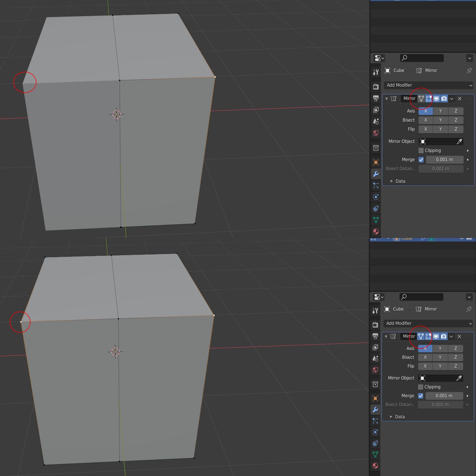Enable the Clipping checkbox
Viewport: 476px width, 476px height.
[x=421, y=151]
